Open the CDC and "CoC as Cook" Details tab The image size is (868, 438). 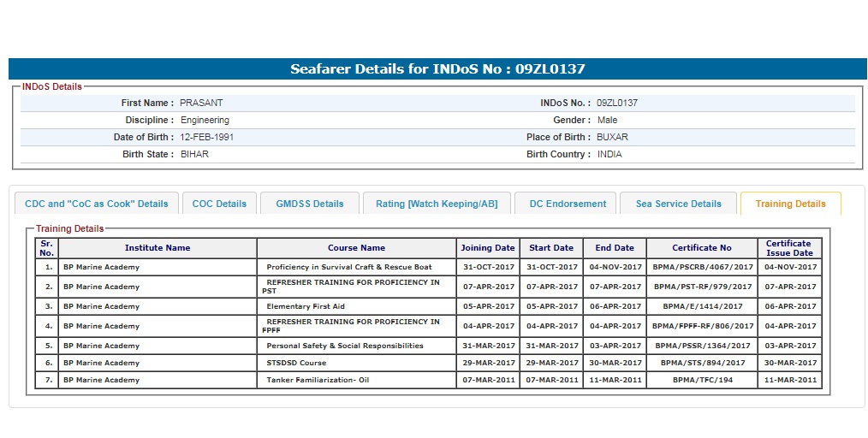point(97,204)
